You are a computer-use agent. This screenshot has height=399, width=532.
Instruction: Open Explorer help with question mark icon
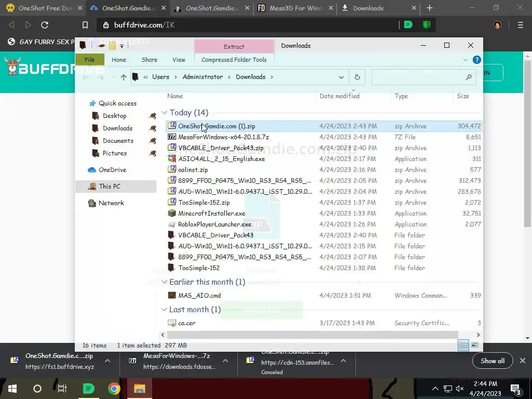coord(477,60)
